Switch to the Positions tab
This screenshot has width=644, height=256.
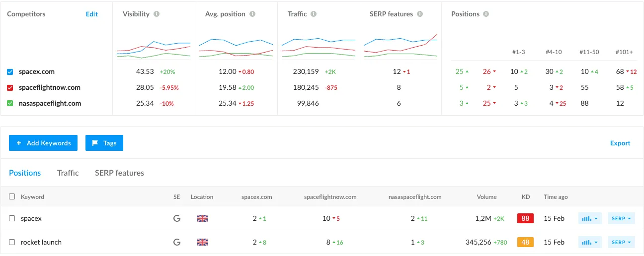pyautogui.click(x=25, y=173)
